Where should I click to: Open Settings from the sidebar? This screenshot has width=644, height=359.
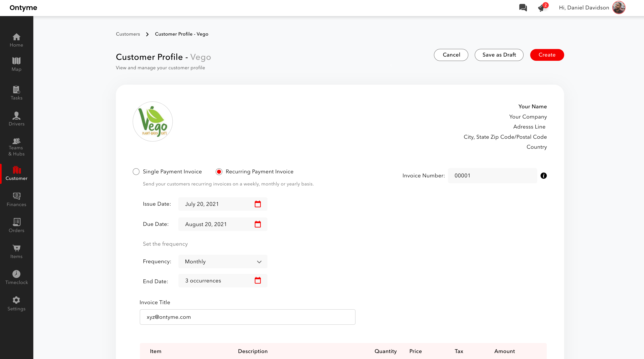pyautogui.click(x=17, y=304)
